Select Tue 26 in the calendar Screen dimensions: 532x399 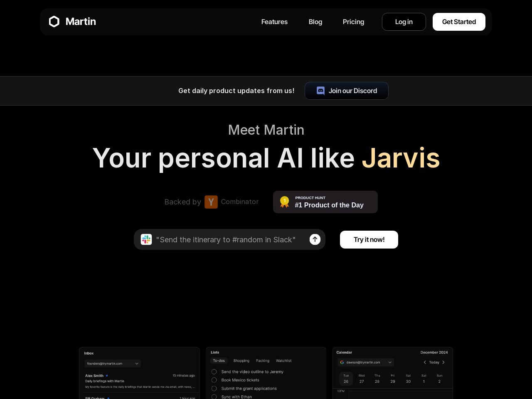(346, 379)
